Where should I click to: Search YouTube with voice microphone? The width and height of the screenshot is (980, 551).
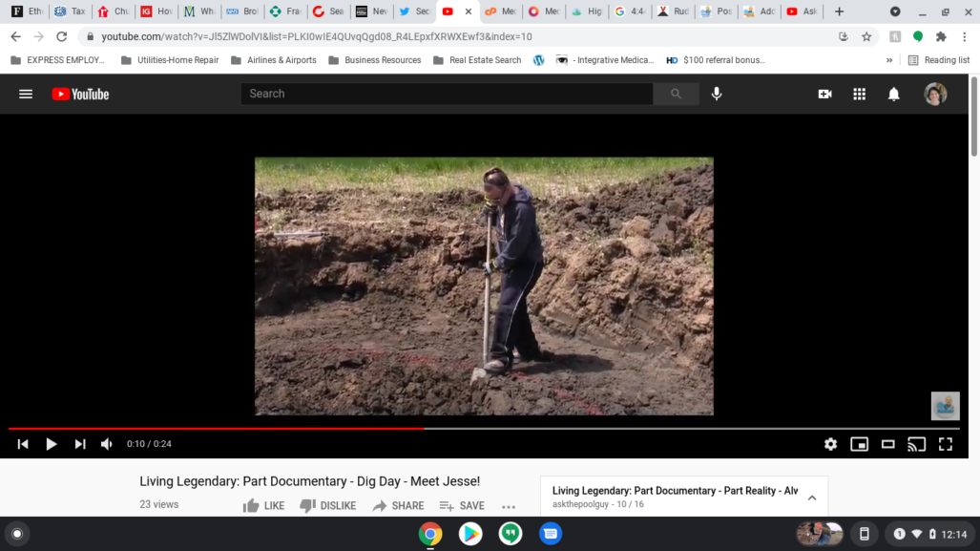pyautogui.click(x=717, y=94)
